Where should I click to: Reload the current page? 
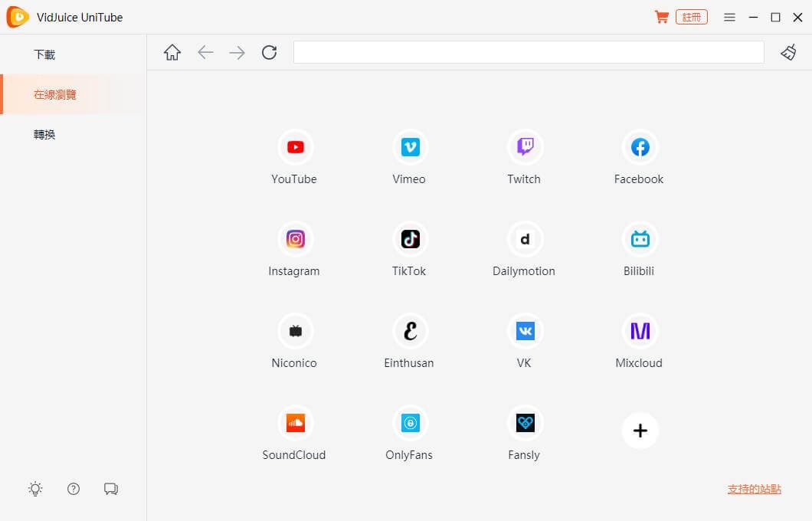click(270, 52)
